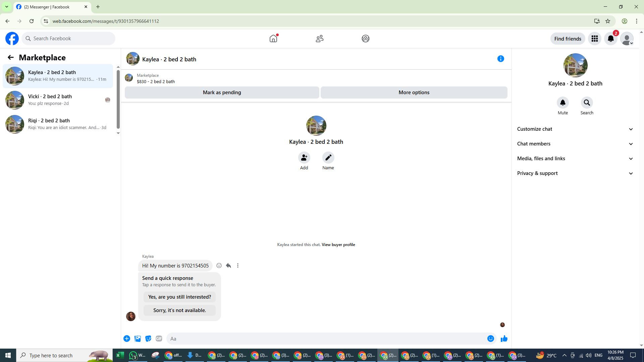Expand Customize chat section
Viewport: 644px width, 362px height.
pyautogui.click(x=575, y=129)
